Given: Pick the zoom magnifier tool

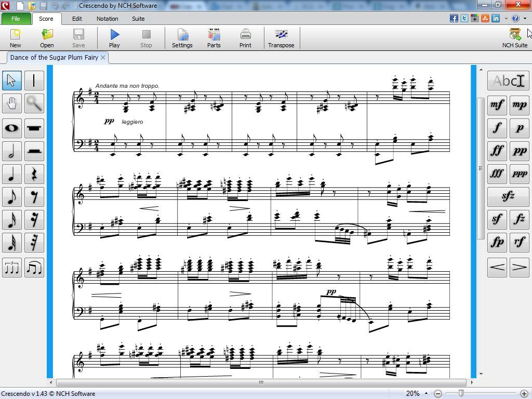Looking at the screenshot, I should (34, 103).
